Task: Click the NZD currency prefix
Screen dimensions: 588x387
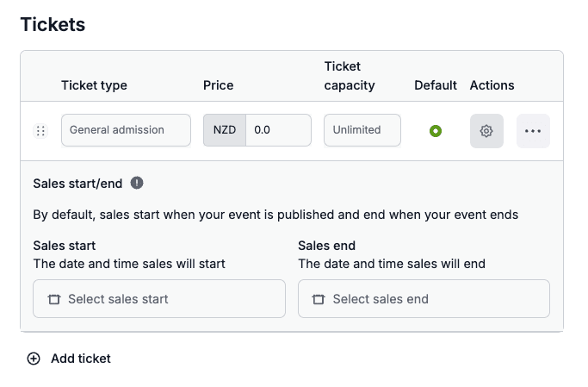Action: point(225,130)
